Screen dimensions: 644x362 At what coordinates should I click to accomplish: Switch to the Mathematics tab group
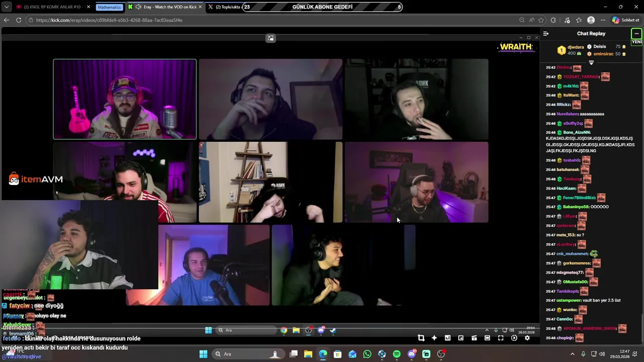[x=109, y=7]
